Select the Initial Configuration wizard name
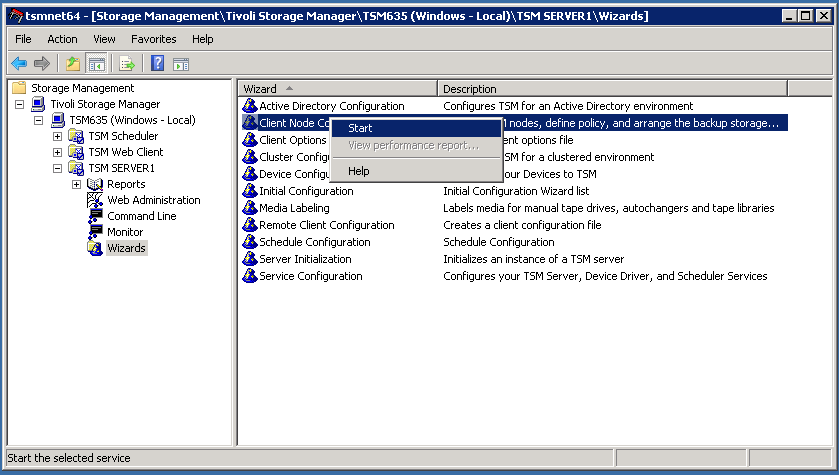Viewport: 839px width, 475px height. click(306, 191)
